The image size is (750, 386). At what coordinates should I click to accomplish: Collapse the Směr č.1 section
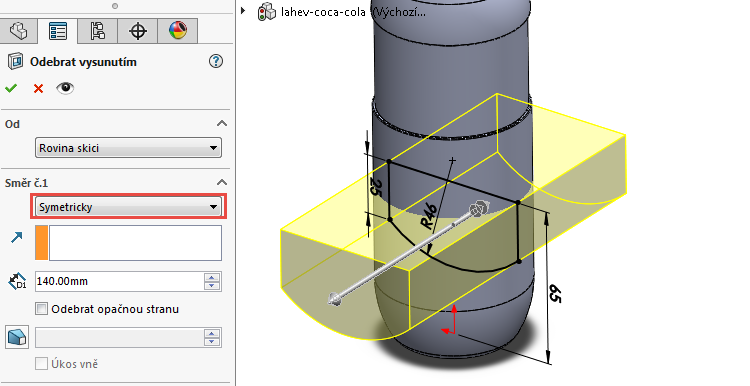pyautogui.click(x=221, y=182)
